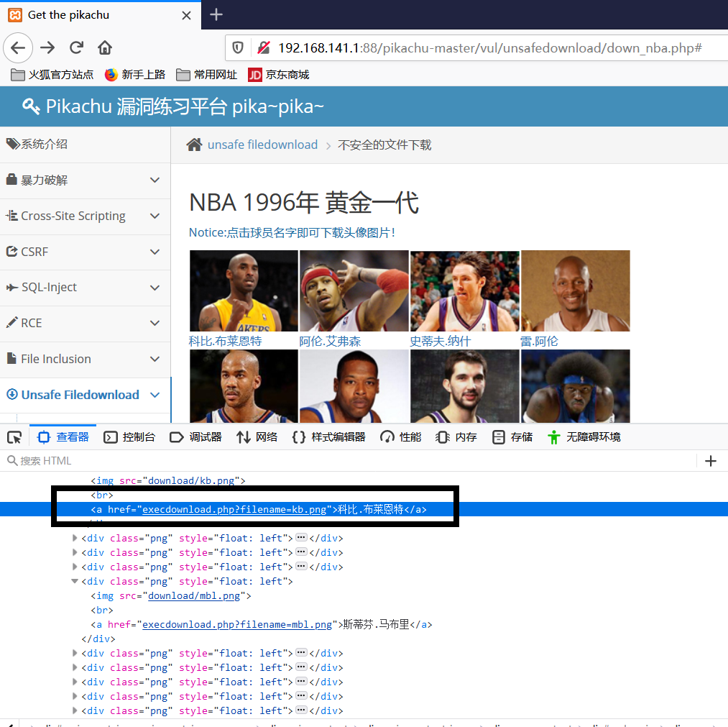Open the download/mbl.png src link
Image resolution: width=728 pixels, height=727 pixels.
point(194,595)
